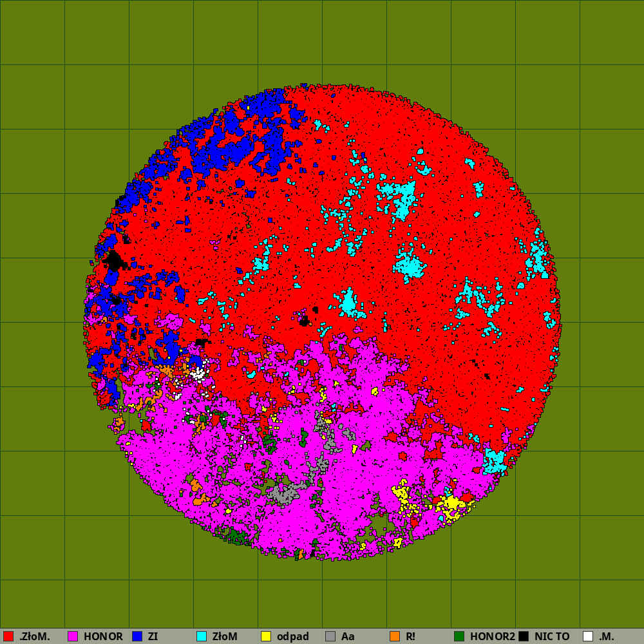Pick the blue ZI legend swatch
Screen dimensions: 644x644
137,636
